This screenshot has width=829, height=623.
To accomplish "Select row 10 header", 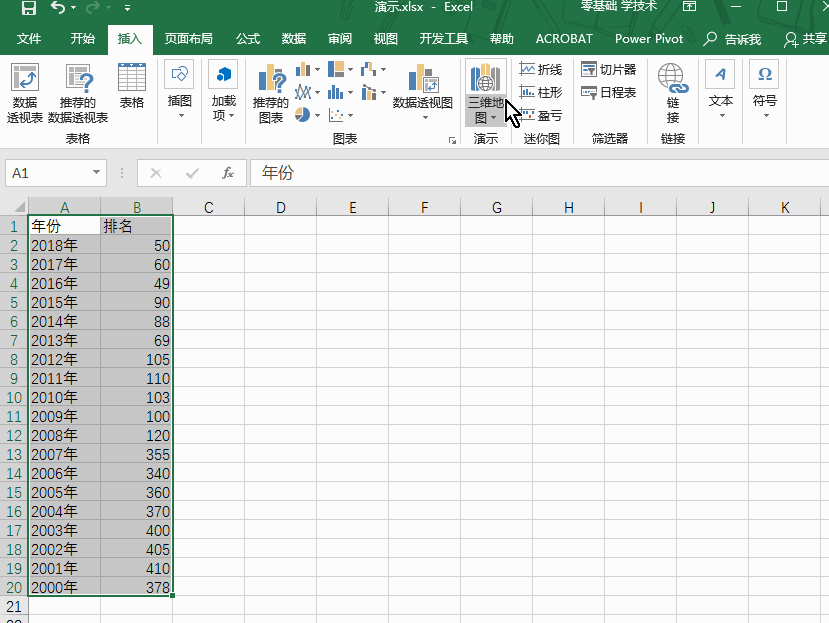I will click(14, 398).
